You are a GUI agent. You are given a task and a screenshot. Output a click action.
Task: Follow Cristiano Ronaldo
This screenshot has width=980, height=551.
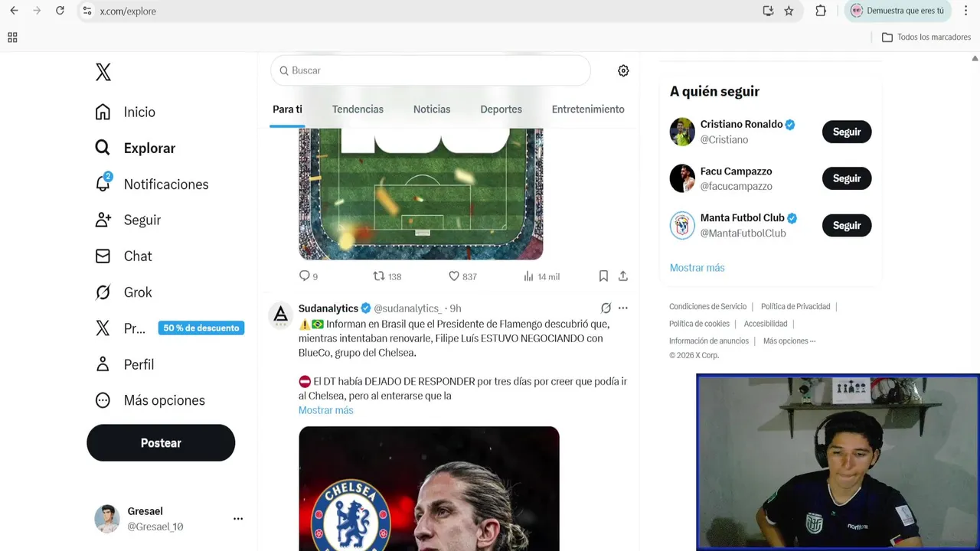(x=847, y=132)
